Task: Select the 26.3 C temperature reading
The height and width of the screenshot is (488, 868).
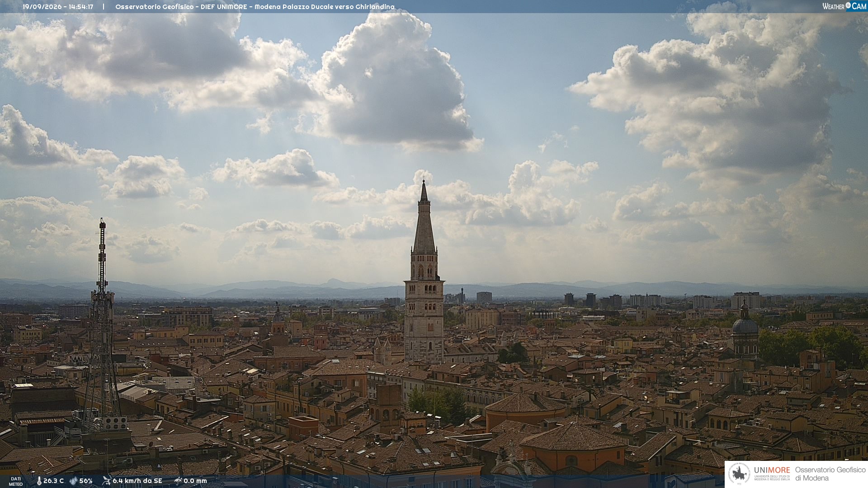Action: pos(53,481)
